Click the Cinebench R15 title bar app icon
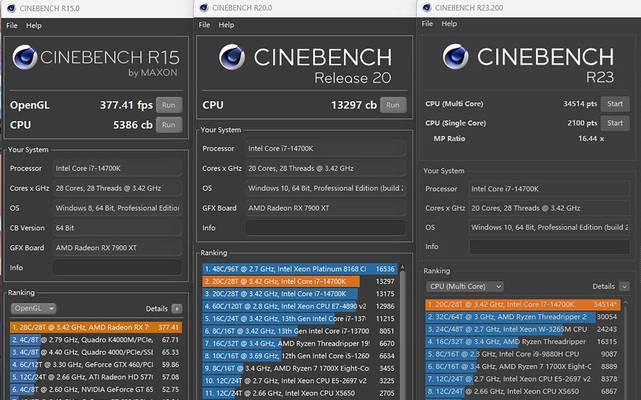Screen dimensions: 641x400 pyautogui.click(x=11, y=8)
